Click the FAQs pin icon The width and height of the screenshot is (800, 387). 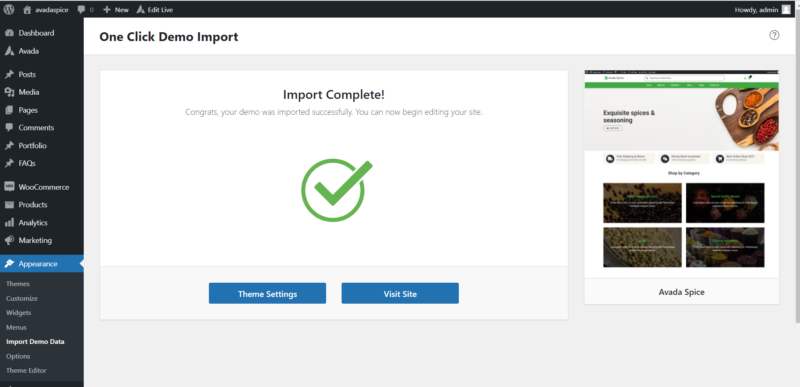9,164
